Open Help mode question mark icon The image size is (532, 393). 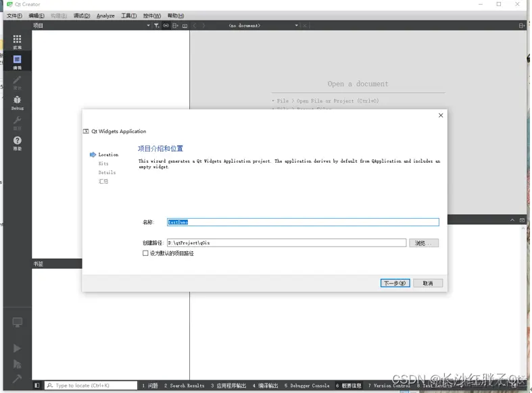17,143
